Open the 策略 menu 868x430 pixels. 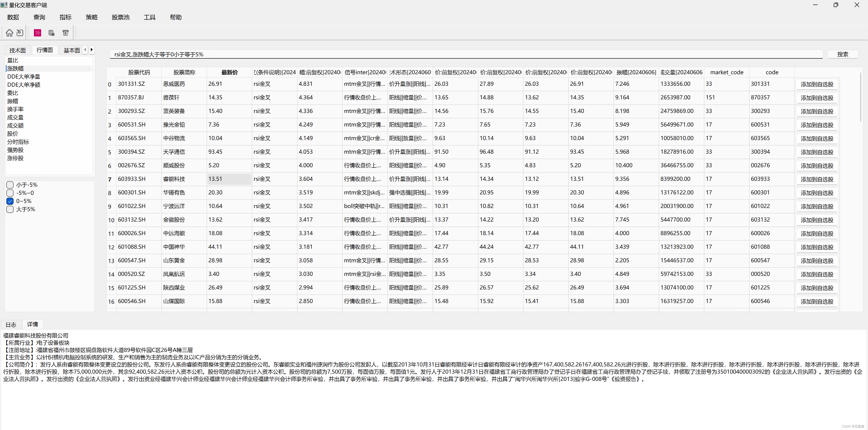91,17
